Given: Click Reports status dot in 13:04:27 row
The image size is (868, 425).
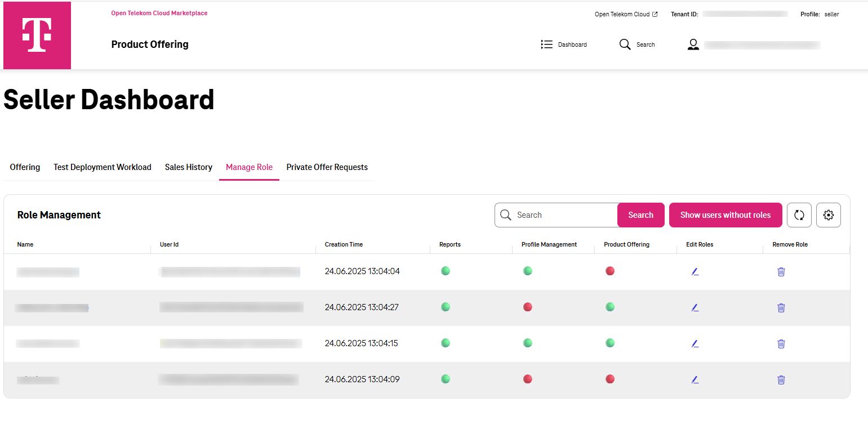Looking at the screenshot, I should click(x=446, y=307).
